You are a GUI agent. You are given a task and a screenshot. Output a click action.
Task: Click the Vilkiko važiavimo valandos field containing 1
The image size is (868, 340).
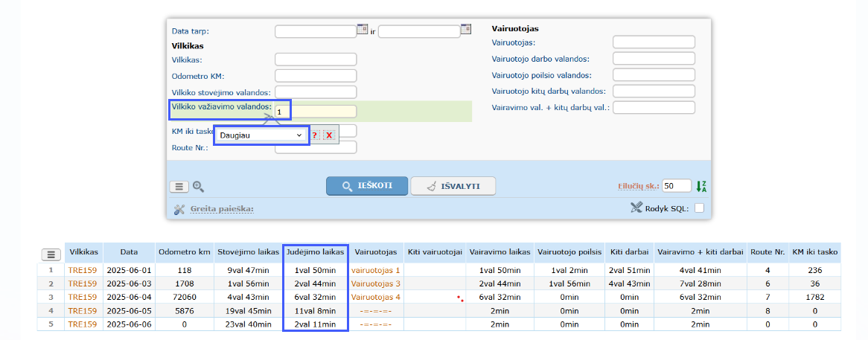[316, 112]
